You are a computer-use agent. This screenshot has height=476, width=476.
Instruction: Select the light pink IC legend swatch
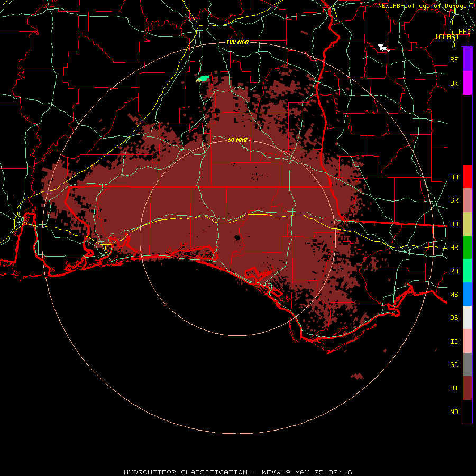coord(467,341)
